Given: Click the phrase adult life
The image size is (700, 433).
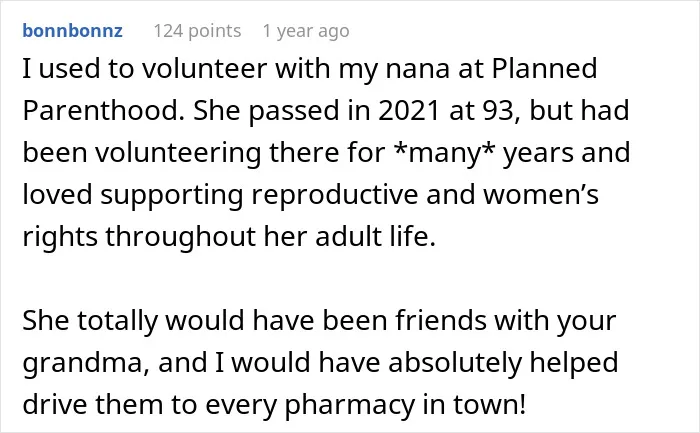Looking at the screenshot, I should click(x=375, y=236).
